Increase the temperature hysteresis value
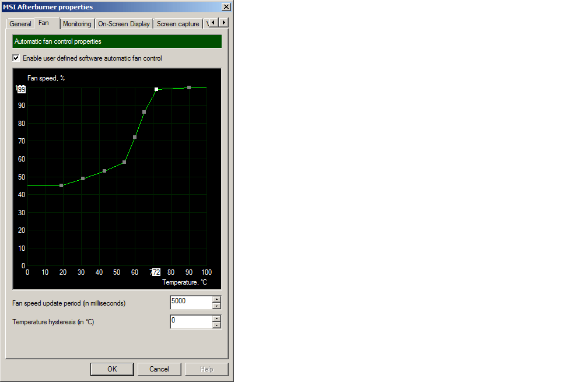Screen dimensions: 588x382 [216, 318]
